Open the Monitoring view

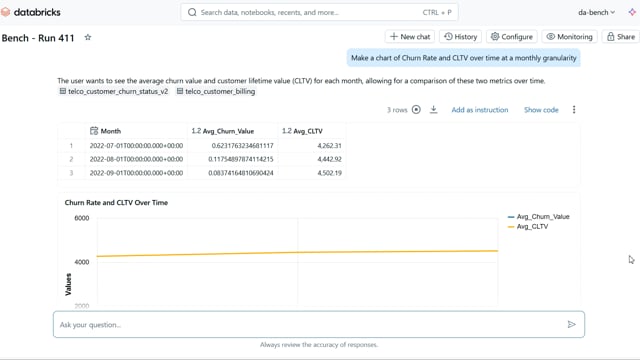pos(569,37)
